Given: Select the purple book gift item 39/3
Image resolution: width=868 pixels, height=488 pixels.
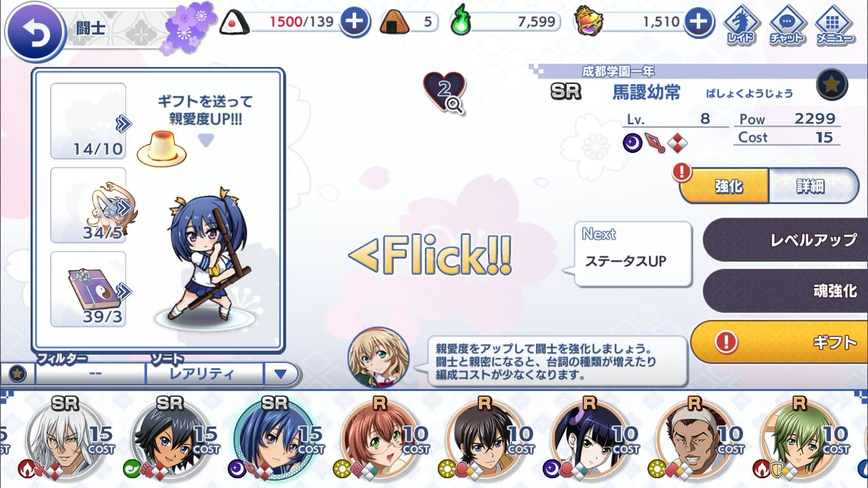Looking at the screenshot, I should click(88, 289).
